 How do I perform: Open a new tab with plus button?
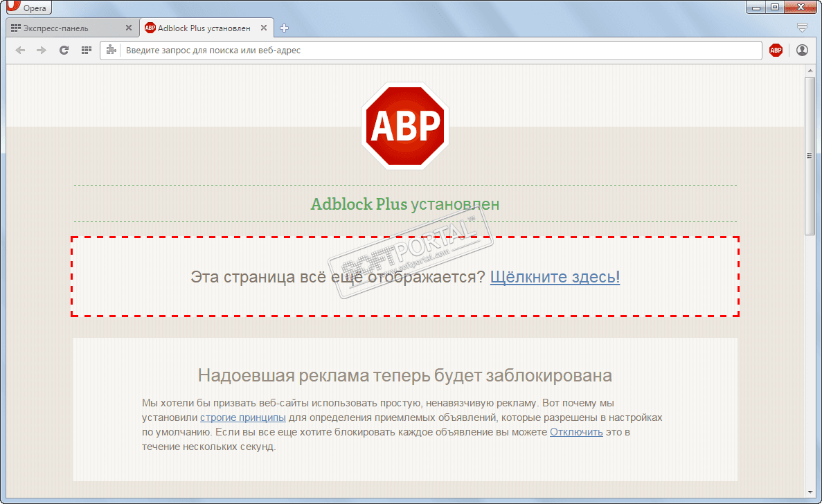pos(284,28)
